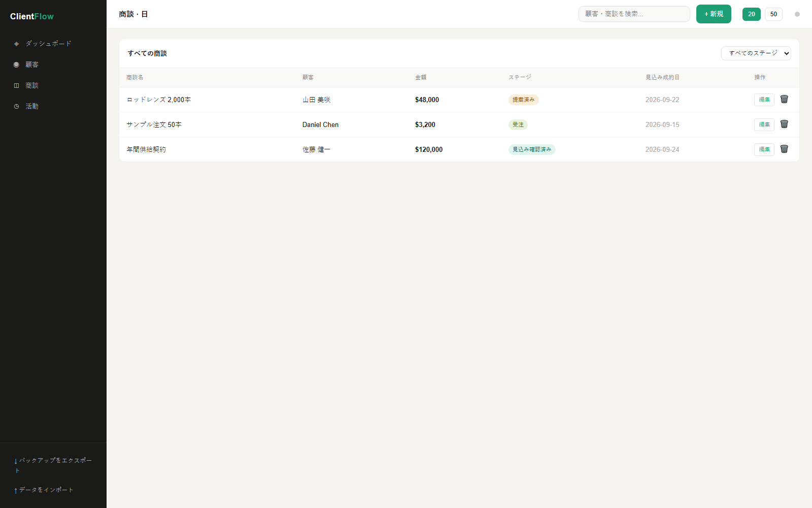Delete the 年間供給契約 deal
The width and height of the screenshot is (812, 508).
[x=784, y=149]
